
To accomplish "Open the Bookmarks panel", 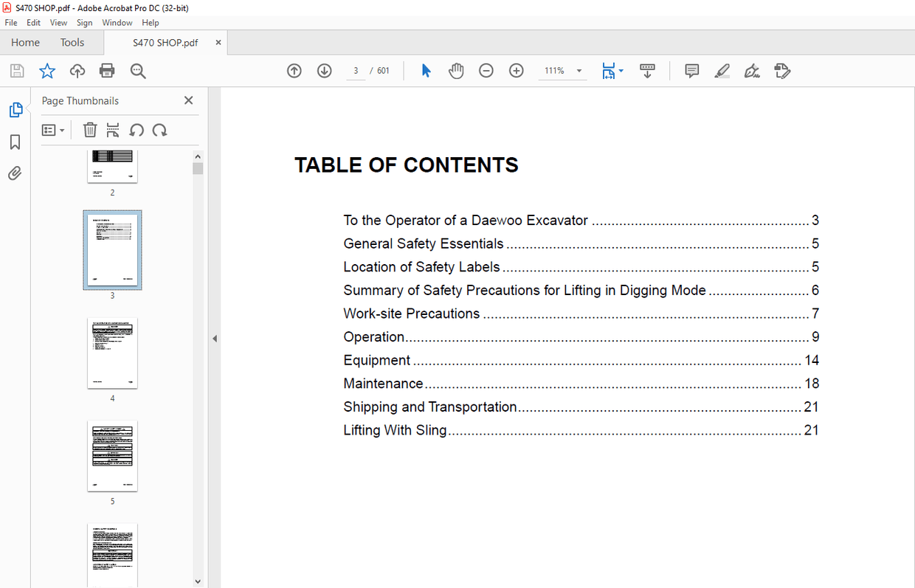I will point(15,142).
